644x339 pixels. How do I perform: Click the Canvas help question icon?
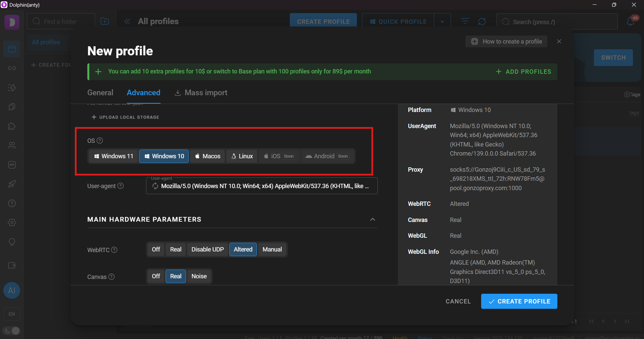[x=111, y=277]
